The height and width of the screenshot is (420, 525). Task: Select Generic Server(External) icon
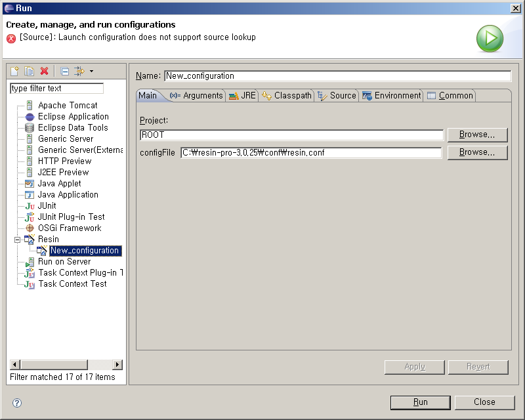tap(30, 150)
